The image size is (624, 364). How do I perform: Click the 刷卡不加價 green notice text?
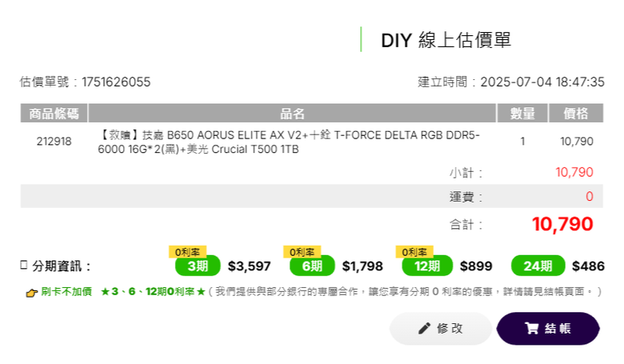click(x=66, y=292)
